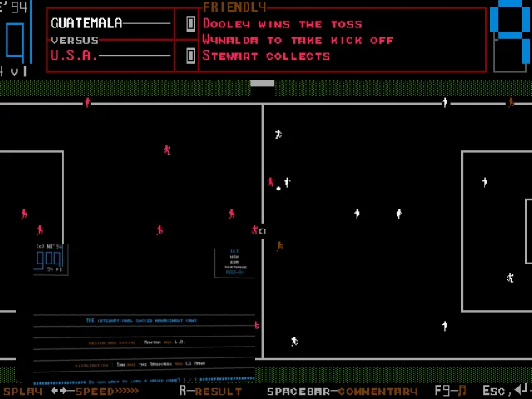Click the red player on the top touchline

coord(87,102)
